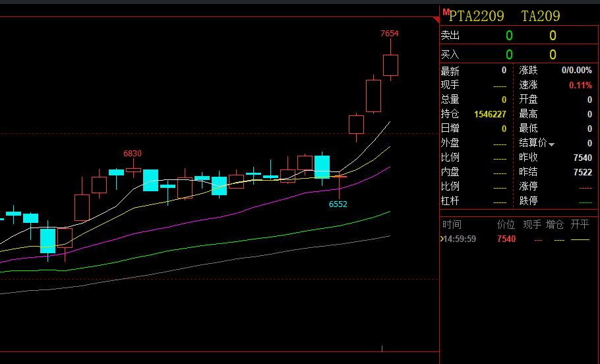
Task: Select the 卖出 quote row
Action: point(519,36)
